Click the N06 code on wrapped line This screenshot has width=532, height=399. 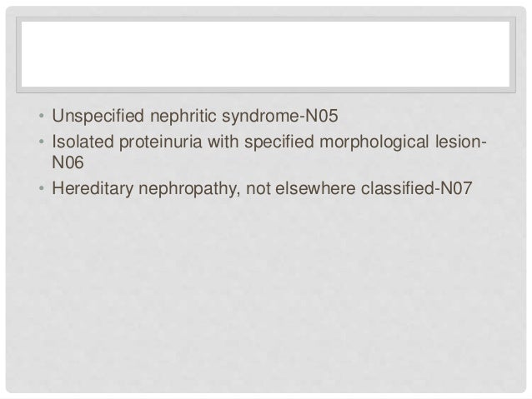[x=68, y=162]
